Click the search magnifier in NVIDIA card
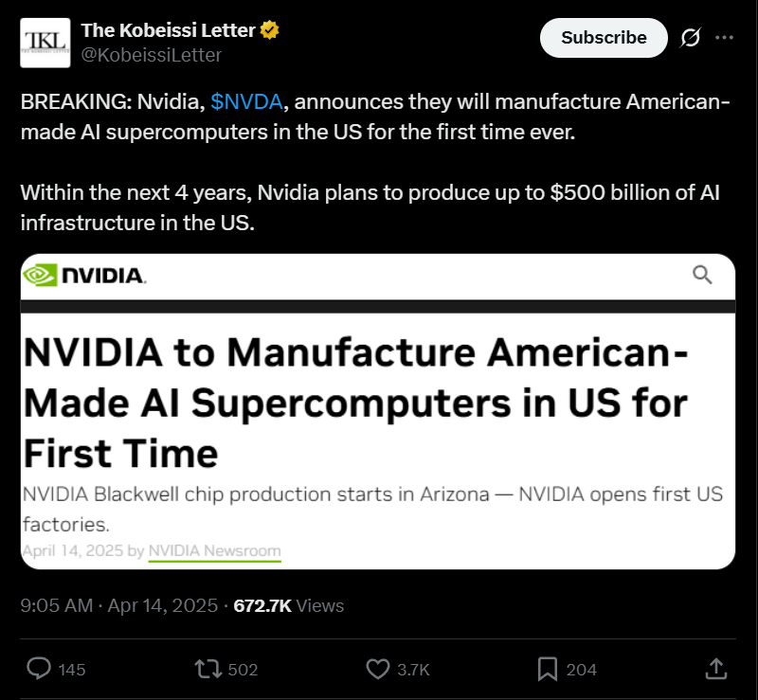Image resolution: width=758 pixels, height=700 pixels. [x=702, y=275]
